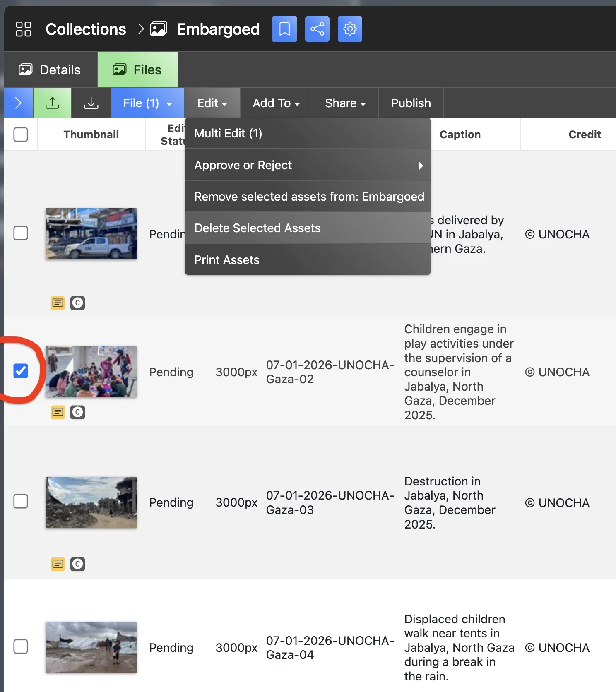Click the share icon in header

[x=317, y=29]
